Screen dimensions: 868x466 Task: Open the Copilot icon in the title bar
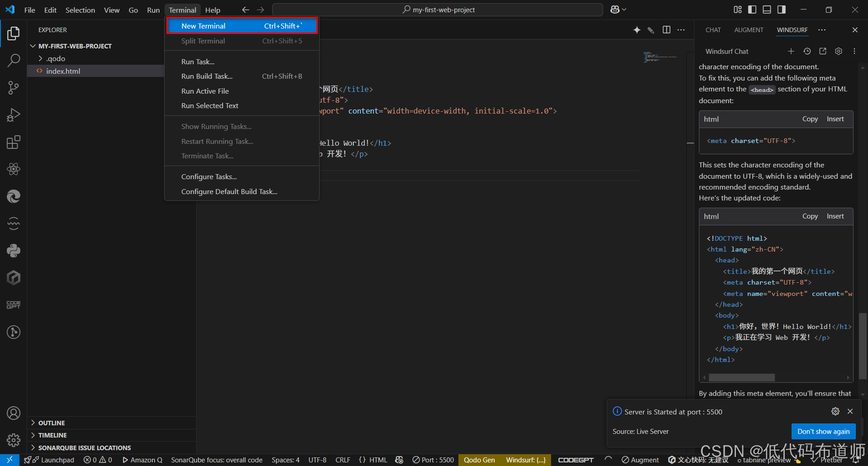coord(615,10)
